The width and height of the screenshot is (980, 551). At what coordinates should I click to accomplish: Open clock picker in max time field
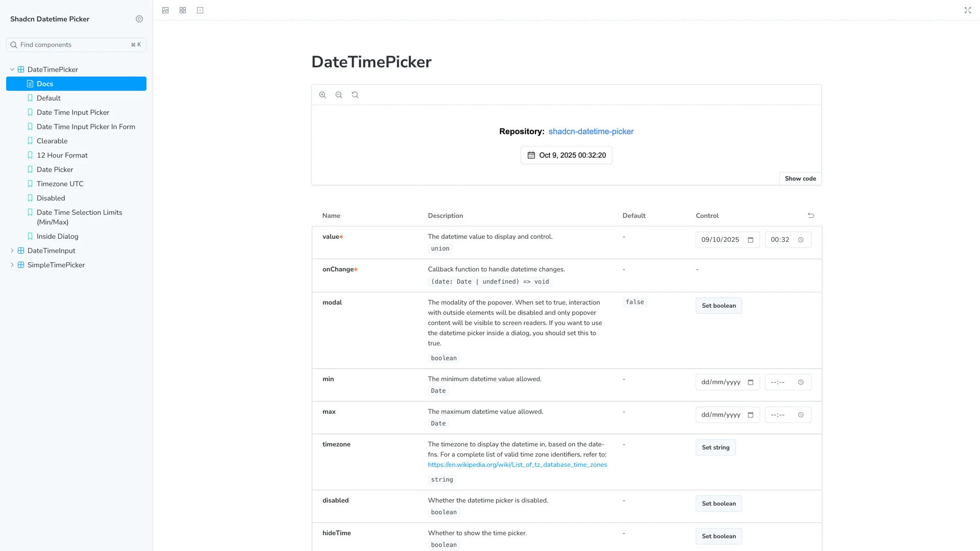[x=801, y=415]
